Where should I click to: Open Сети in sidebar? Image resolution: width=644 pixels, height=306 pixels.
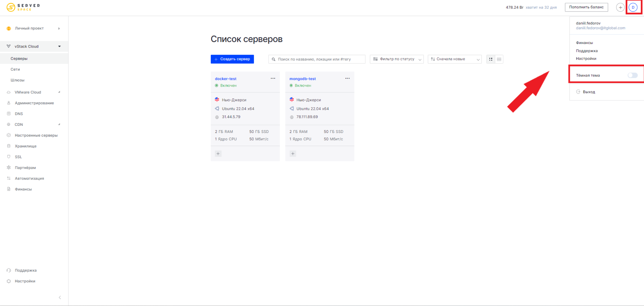pyautogui.click(x=15, y=69)
